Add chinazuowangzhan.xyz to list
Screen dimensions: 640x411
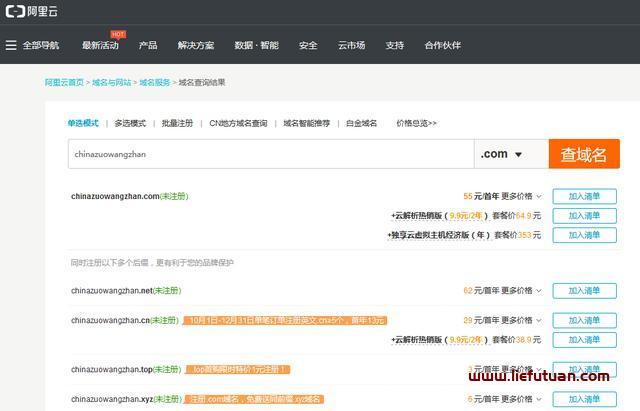(584, 399)
